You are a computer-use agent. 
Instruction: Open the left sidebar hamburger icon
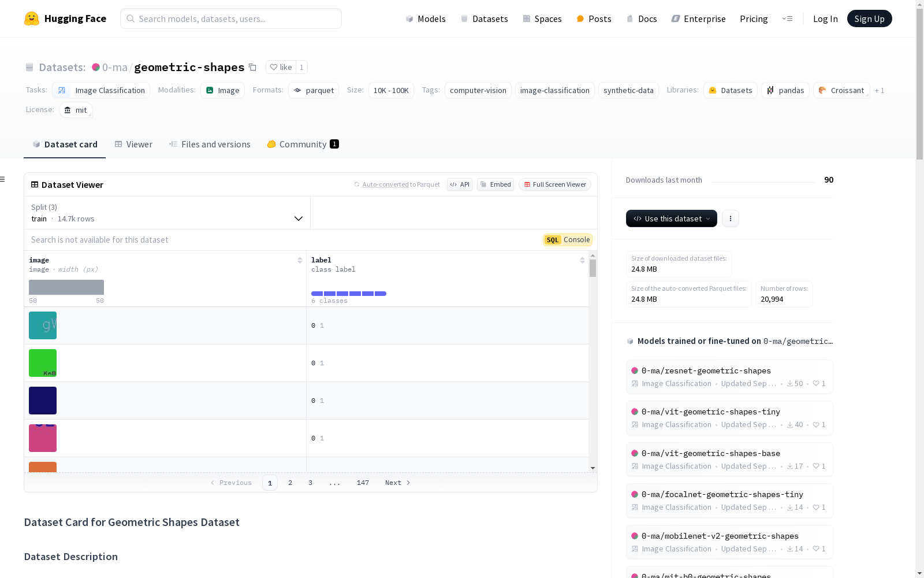2,179
